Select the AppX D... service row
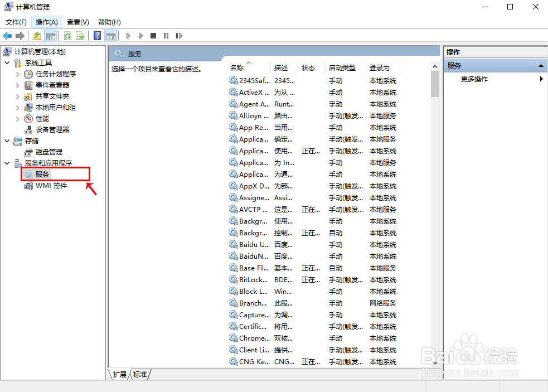Screen dimensions: 548x392 pos(314,186)
